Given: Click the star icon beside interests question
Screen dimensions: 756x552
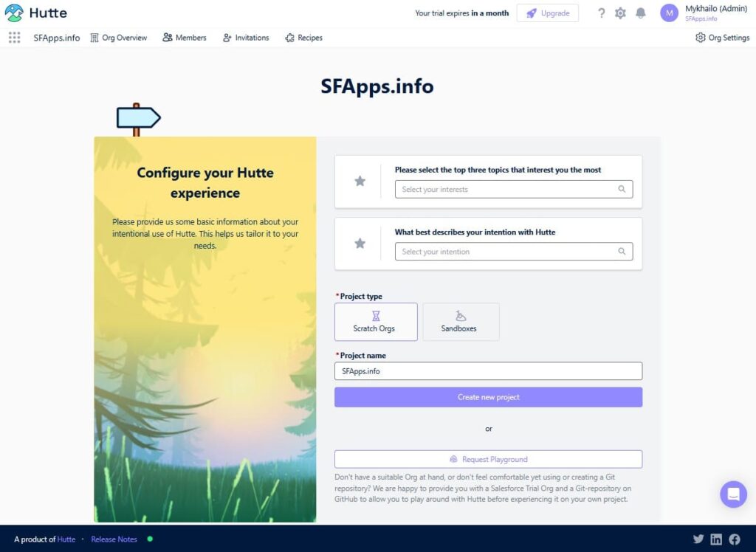Looking at the screenshot, I should [360, 182].
